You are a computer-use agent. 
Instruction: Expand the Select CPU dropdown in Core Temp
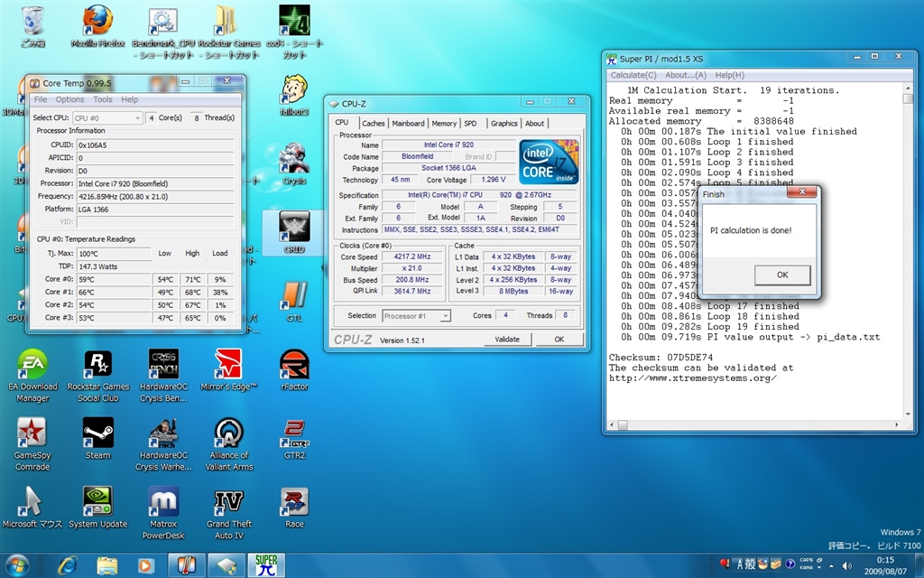tap(106, 117)
